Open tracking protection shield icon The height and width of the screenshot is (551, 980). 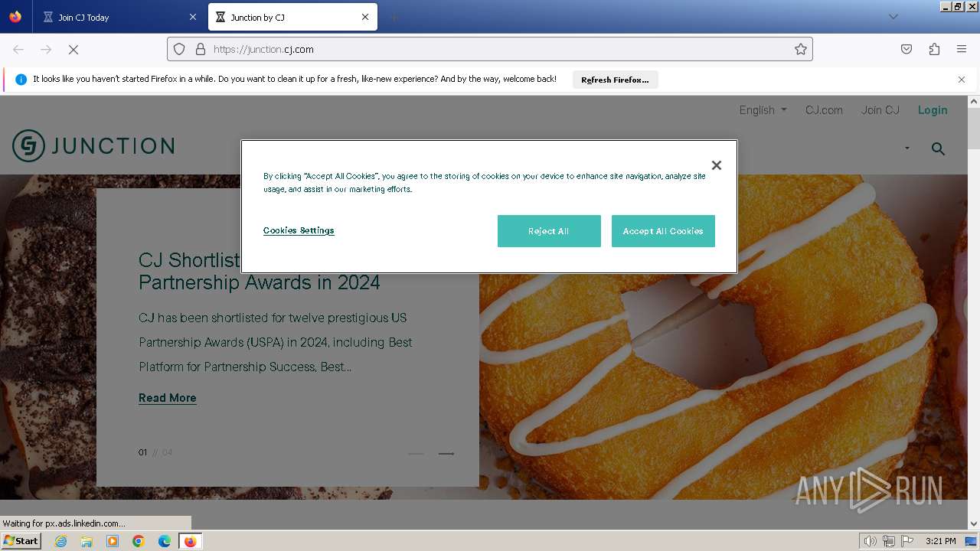coord(179,49)
